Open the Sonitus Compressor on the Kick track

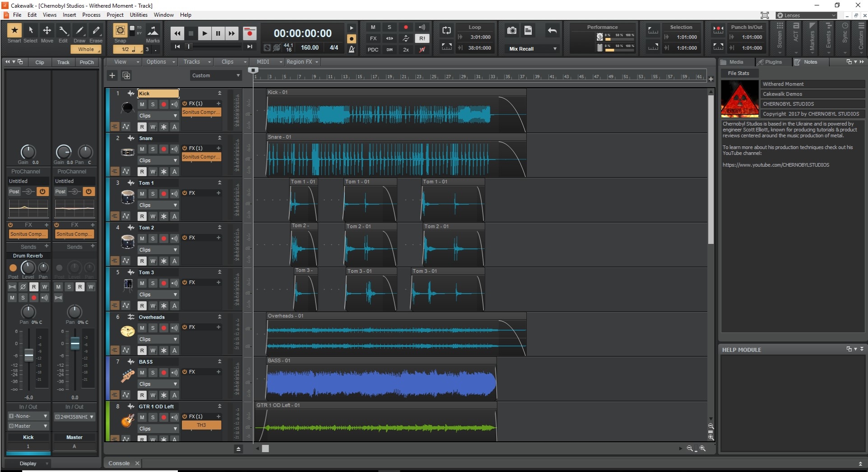coord(201,112)
